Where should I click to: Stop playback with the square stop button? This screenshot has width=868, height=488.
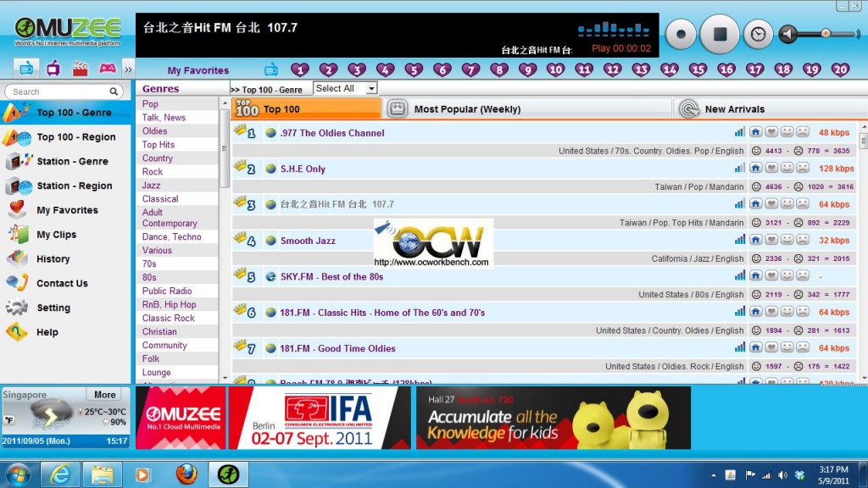click(x=720, y=34)
